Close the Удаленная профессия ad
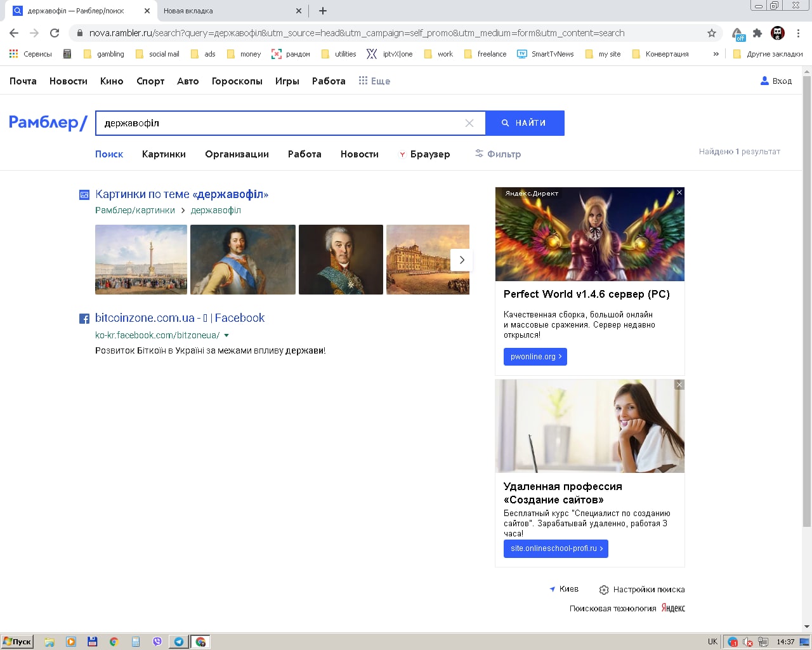 [679, 385]
